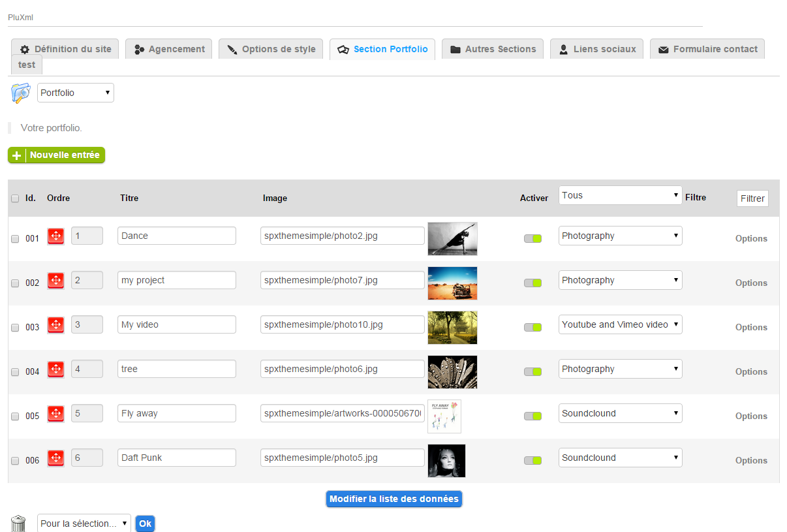
Task: Tick the select-all checkbox in header
Action: [x=15, y=198]
